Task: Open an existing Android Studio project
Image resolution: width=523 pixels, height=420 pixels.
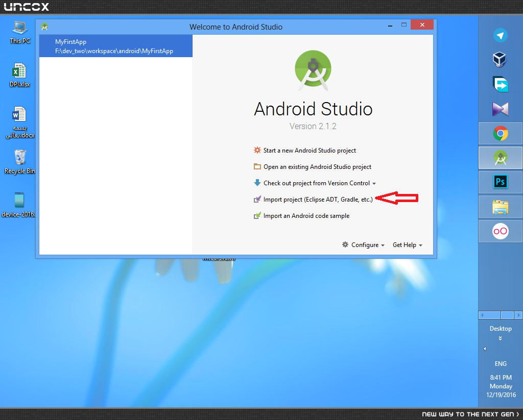Action: tap(317, 167)
